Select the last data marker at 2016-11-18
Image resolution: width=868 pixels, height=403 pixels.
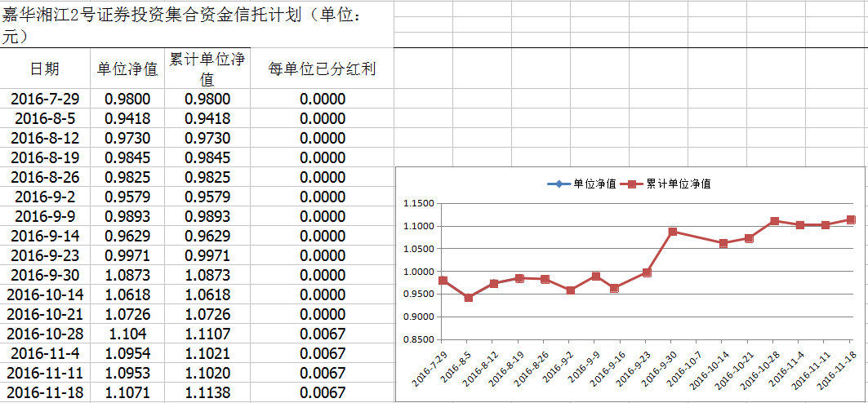(x=851, y=219)
